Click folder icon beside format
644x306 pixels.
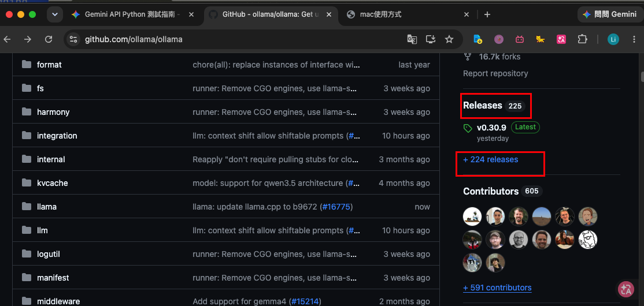pyautogui.click(x=27, y=65)
